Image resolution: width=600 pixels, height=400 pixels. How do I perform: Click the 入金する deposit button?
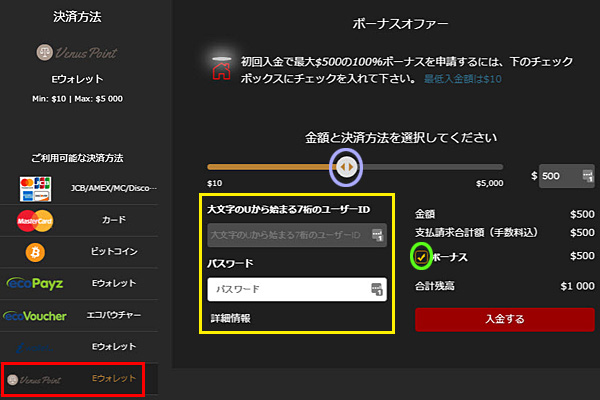pyautogui.click(x=505, y=319)
